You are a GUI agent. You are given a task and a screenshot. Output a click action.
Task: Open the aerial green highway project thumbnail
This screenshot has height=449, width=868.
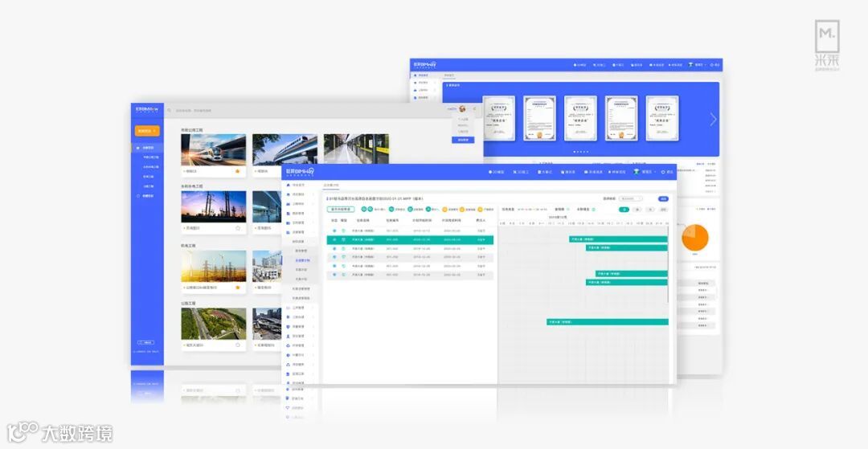click(214, 324)
